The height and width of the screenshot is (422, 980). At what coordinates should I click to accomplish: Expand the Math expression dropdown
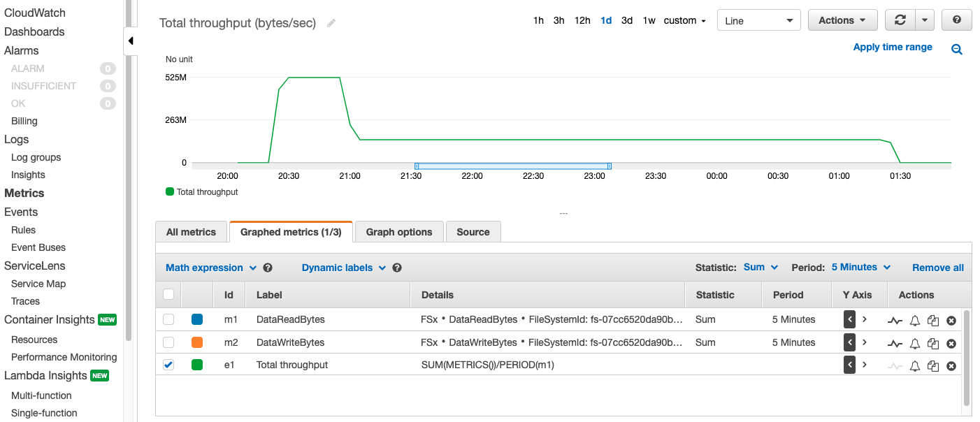click(x=211, y=268)
